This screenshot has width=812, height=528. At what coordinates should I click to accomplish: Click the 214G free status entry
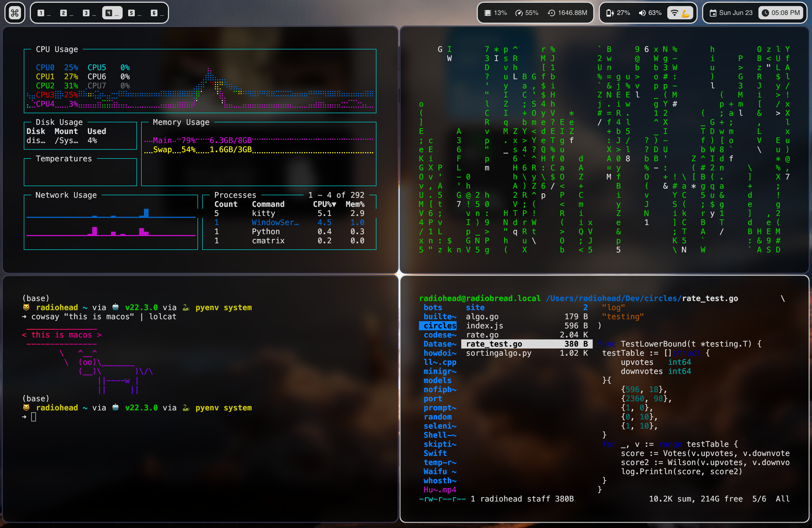pyautogui.click(x=721, y=499)
